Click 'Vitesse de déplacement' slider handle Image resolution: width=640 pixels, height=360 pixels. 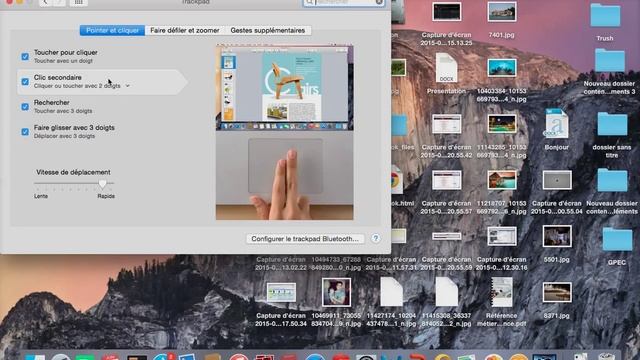click(102, 184)
